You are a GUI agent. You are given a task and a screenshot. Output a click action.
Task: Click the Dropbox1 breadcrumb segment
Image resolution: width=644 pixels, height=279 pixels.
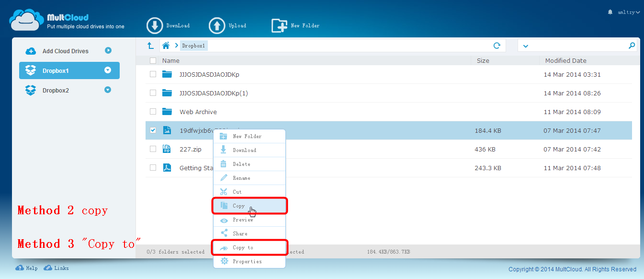coord(193,46)
